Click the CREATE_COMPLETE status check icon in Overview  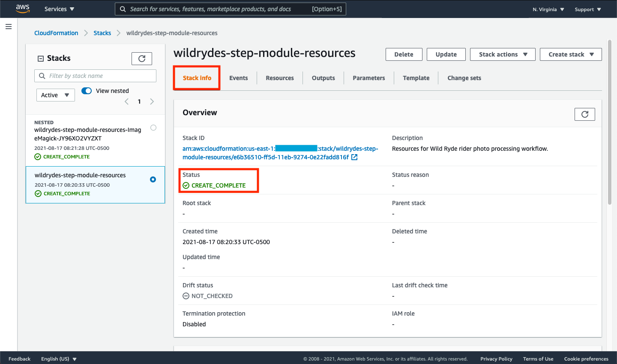click(x=186, y=185)
